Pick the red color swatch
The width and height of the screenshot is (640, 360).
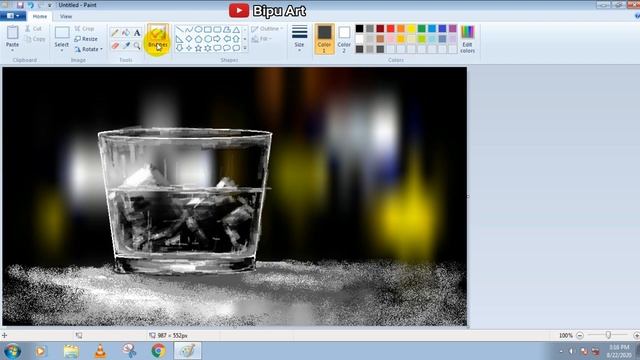(x=390, y=28)
